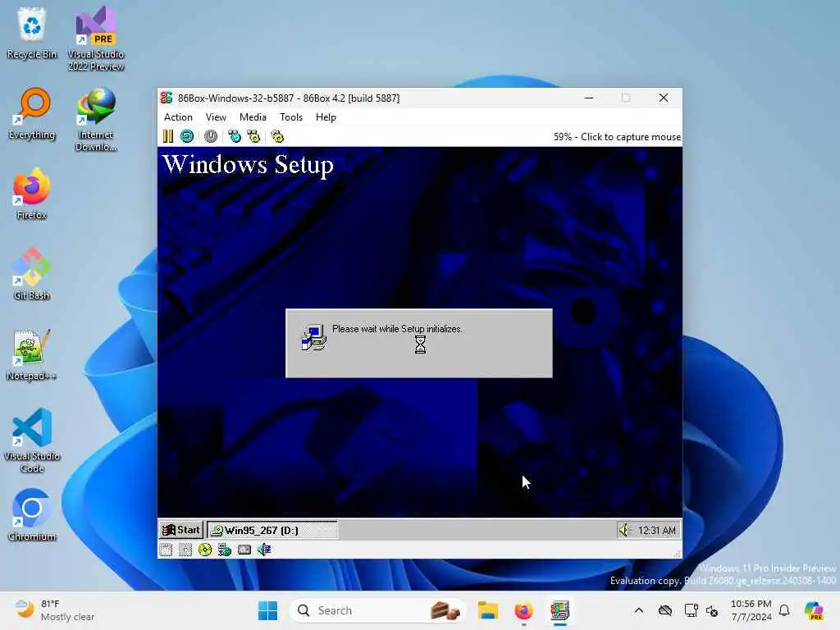Open the weather widget showing 81°F

tap(55, 610)
